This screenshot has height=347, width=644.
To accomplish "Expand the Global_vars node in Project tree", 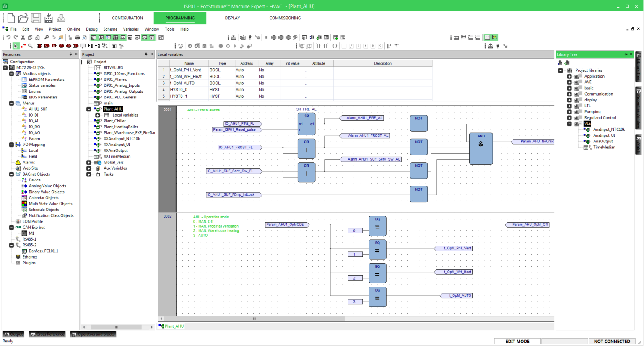I will coord(88,162).
